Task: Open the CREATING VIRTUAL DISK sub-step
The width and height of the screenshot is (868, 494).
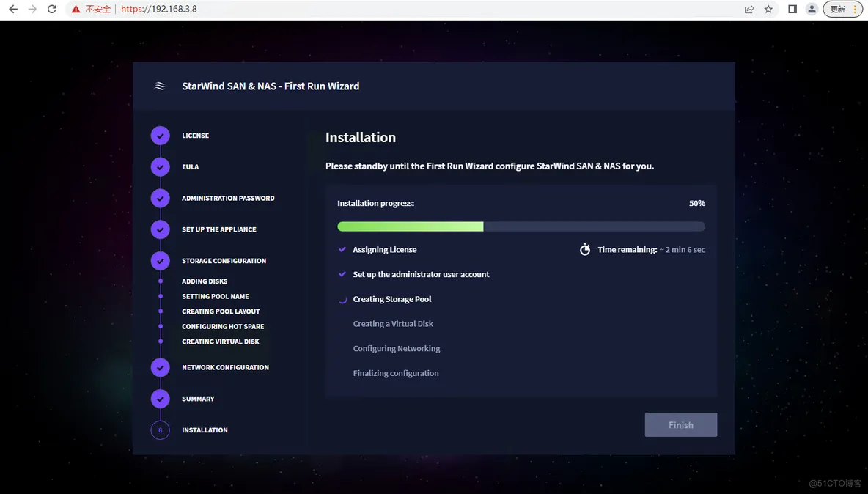Action: tap(221, 342)
